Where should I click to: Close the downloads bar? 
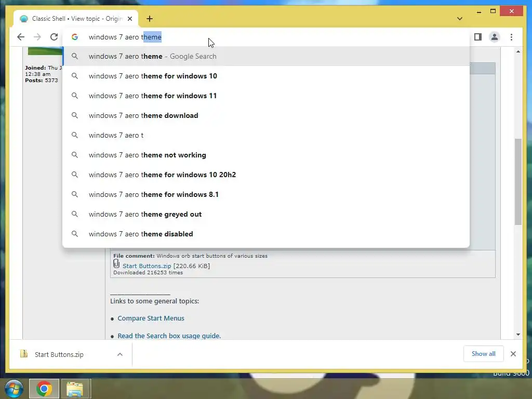click(x=513, y=354)
